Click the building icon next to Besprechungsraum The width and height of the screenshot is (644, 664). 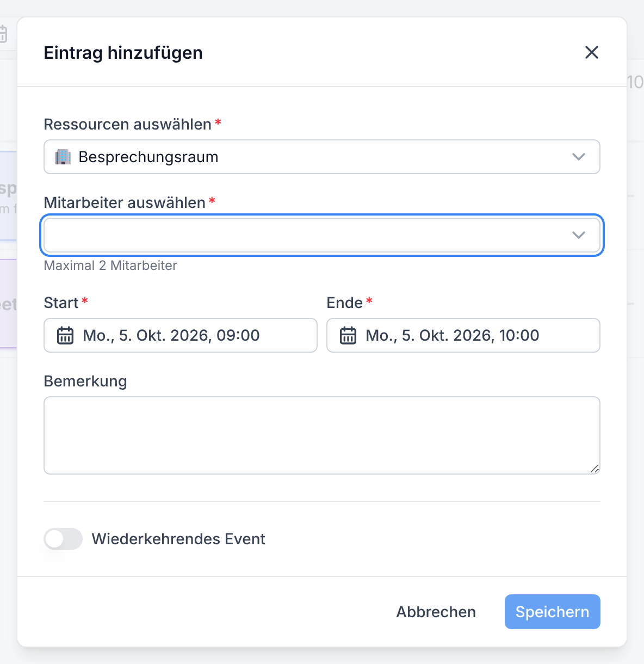pos(63,157)
